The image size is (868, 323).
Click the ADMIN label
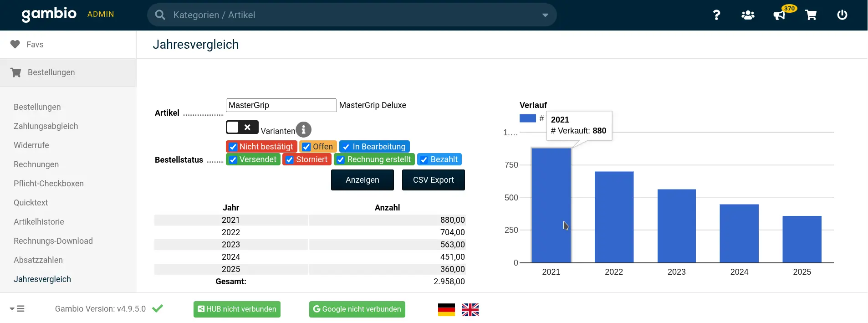click(101, 14)
